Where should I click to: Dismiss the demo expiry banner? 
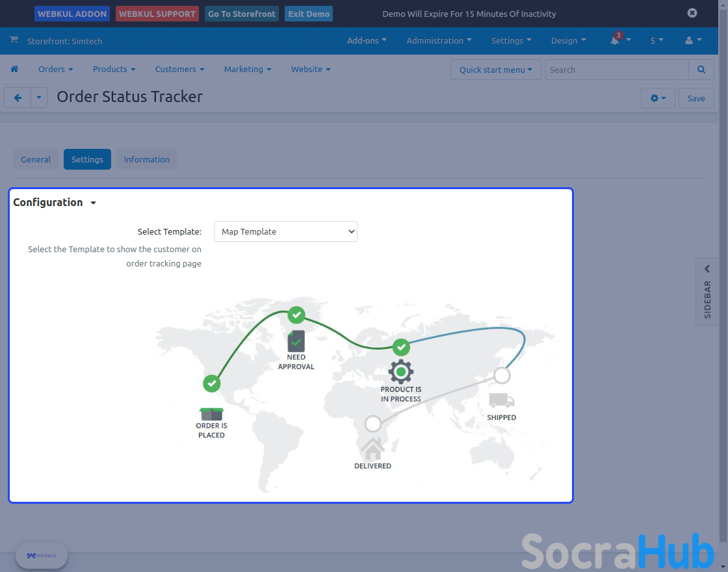coord(692,13)
